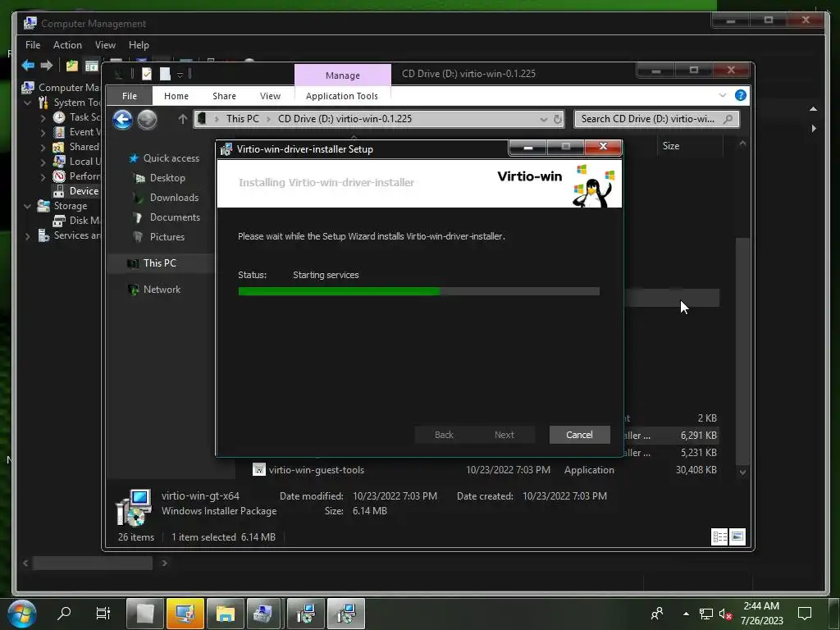
Task: Open address bar history dropdown
Action: point(544,119)
